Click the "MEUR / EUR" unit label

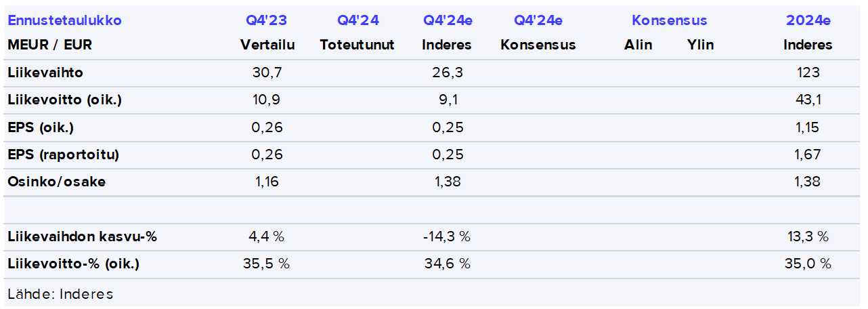coord(49,45)
